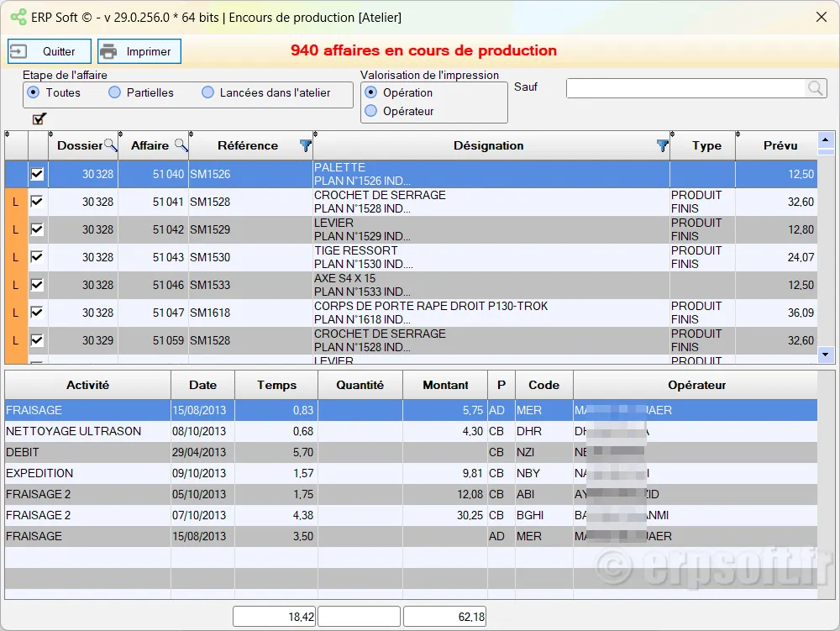
Task: Uncheck the checkbox for affaire 51041
Action: (37, 202)
